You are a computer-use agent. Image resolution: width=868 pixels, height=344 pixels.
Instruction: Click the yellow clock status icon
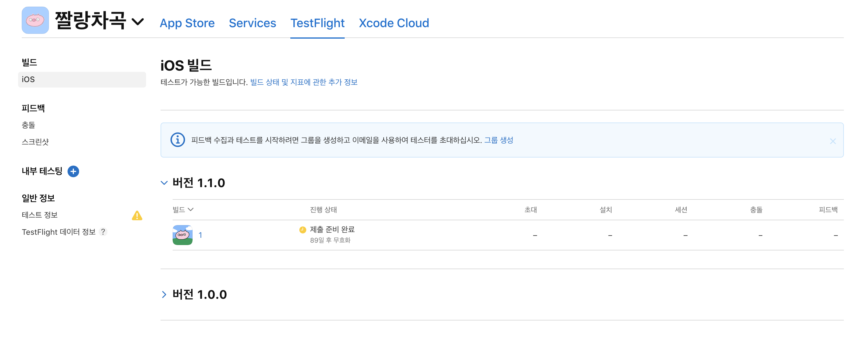tap(303, 230)
